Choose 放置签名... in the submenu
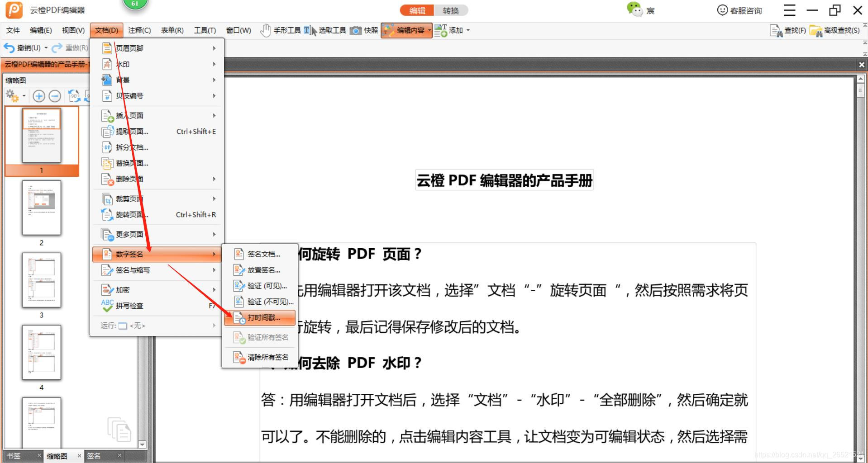Screen dimensions: 868x463 click(x=260, y=270)
